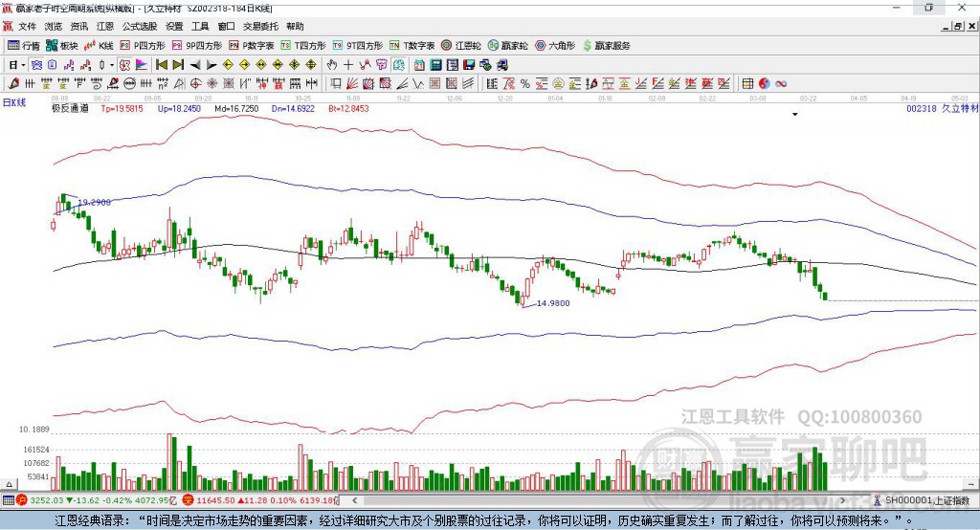Click the grid table icon before taiji

(747, 84)
